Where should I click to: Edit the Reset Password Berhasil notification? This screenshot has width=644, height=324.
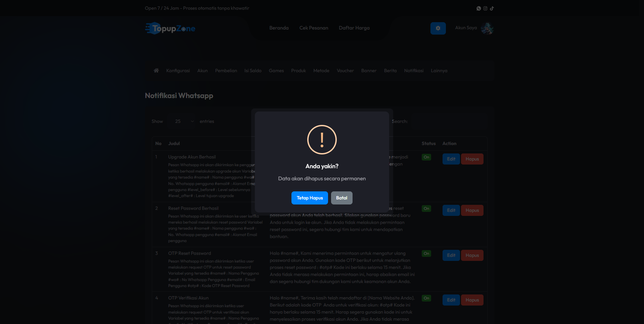[x=451, y=211]
